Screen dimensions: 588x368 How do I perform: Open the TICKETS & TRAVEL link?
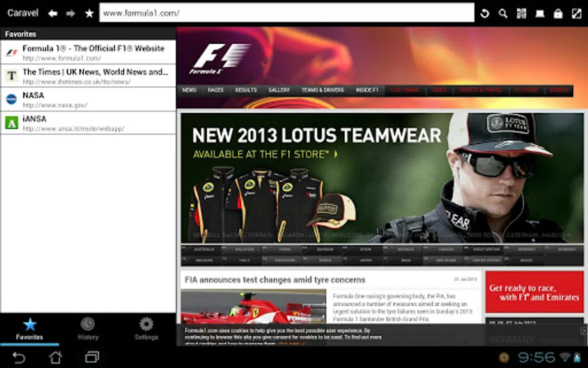click(480, 90)
